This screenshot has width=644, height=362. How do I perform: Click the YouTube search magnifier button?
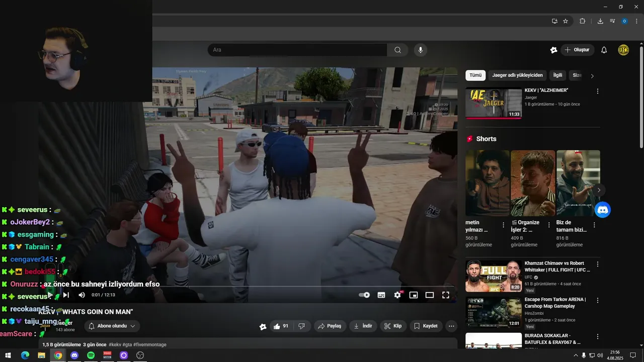pyautogui.click(x=397, y=50)
